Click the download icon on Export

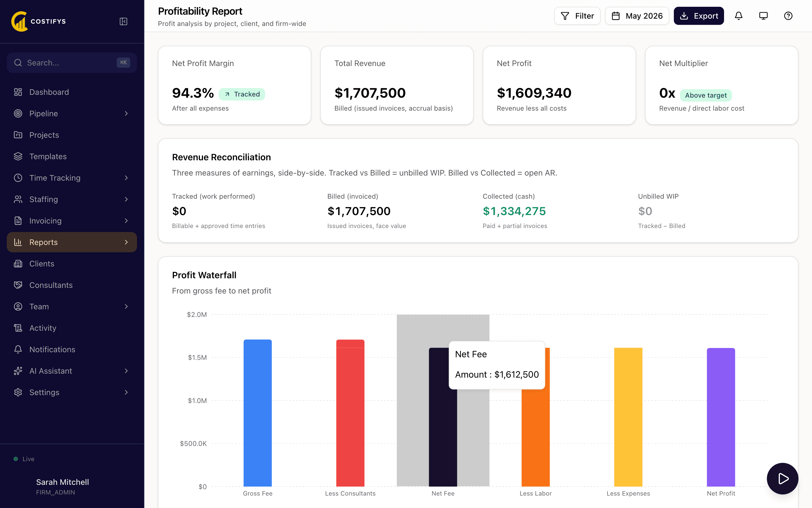684,16
